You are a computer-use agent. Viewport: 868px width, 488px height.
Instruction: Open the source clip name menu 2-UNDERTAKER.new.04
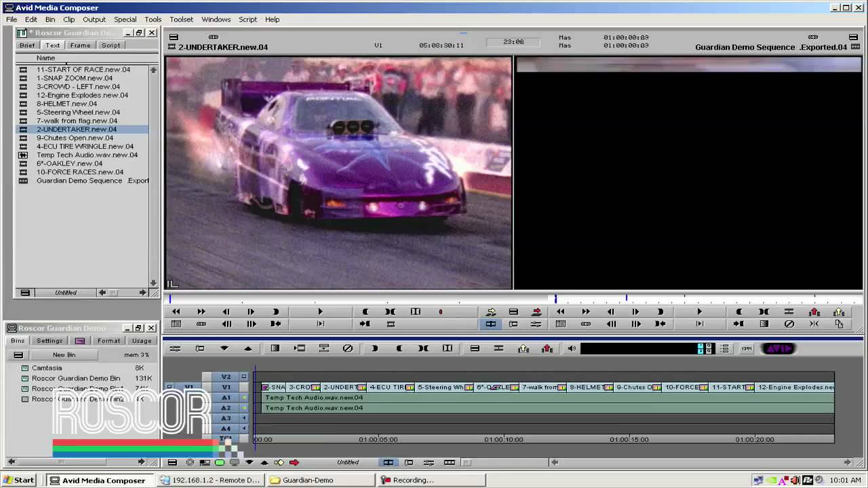point(222,47)
